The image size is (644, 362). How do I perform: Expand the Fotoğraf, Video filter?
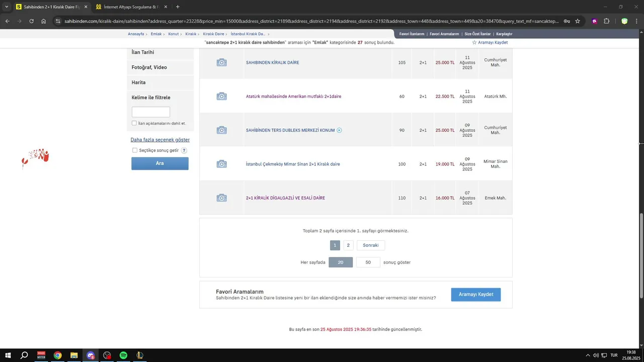(160, 67)
